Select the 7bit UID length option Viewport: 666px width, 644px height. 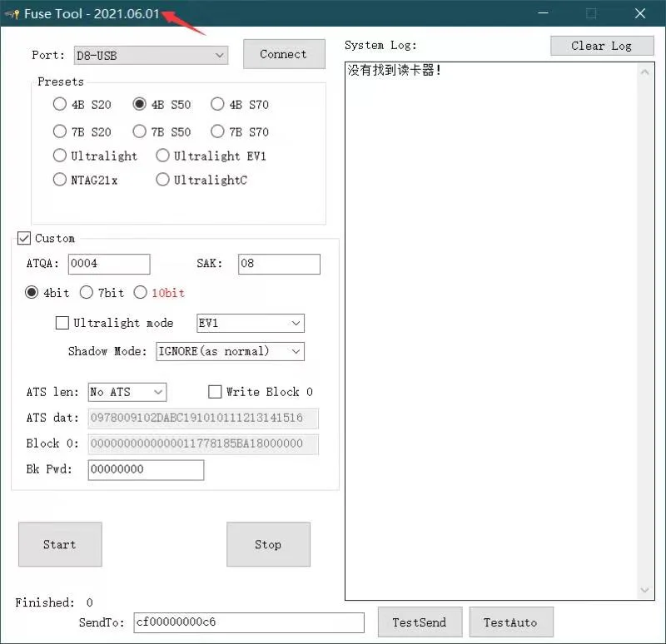tap(87, 293)
